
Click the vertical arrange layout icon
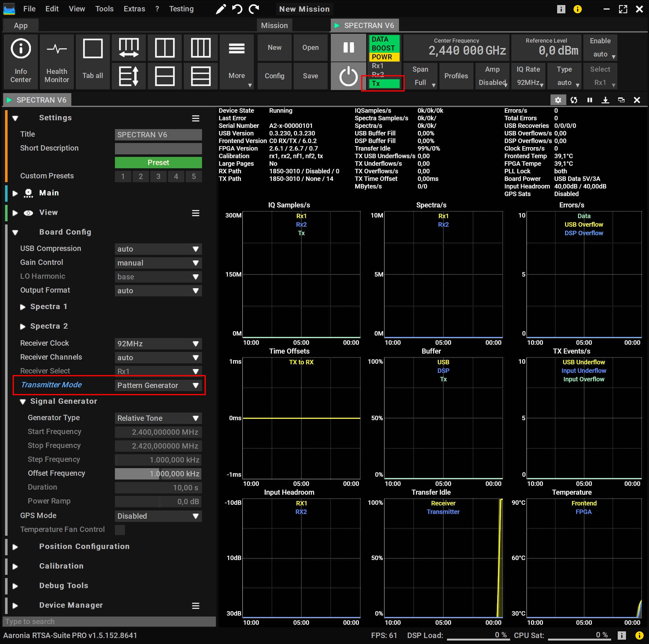pyautogui.click(x=129, y=76)
